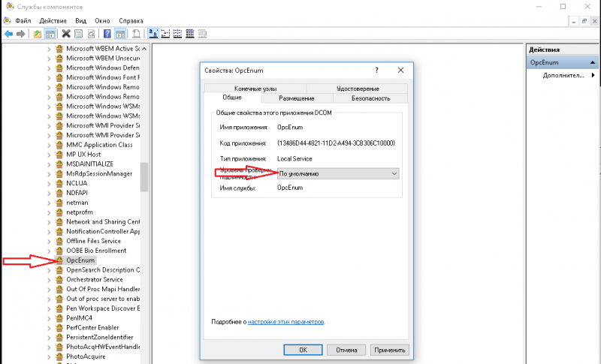Open the настройке этих параметров link
The height and width of the screenshot is (364, 601).
pos(286,321)
